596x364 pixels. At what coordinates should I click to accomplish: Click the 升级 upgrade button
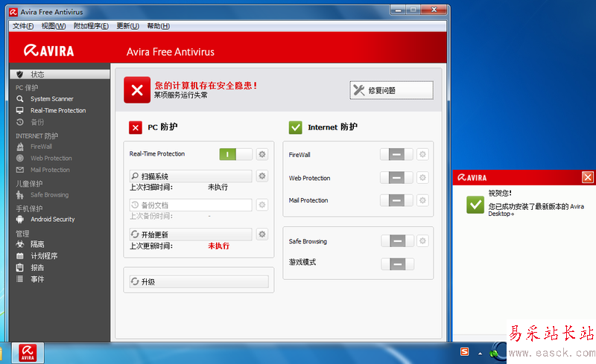199,281
